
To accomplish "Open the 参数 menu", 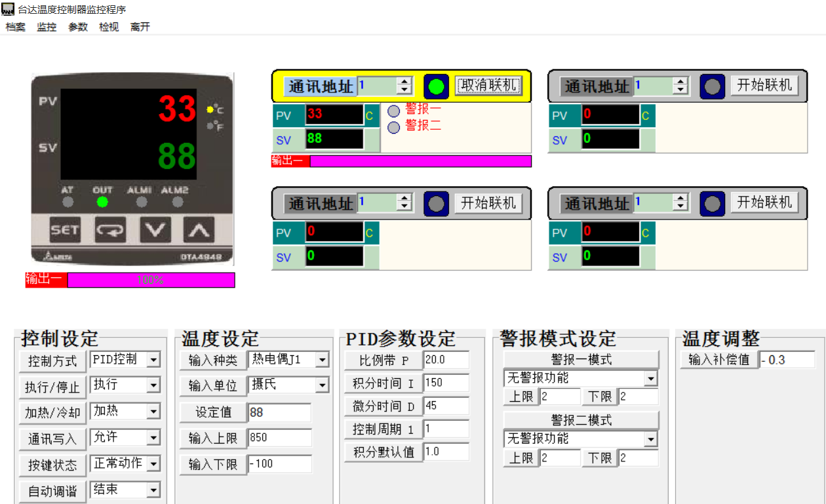I will tap(78, 27).
